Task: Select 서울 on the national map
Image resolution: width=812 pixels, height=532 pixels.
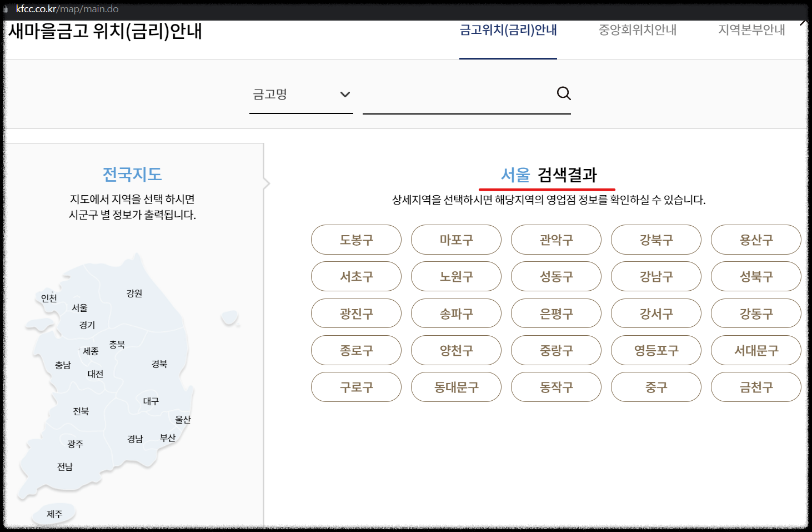Action: click(x=79, y=307)
